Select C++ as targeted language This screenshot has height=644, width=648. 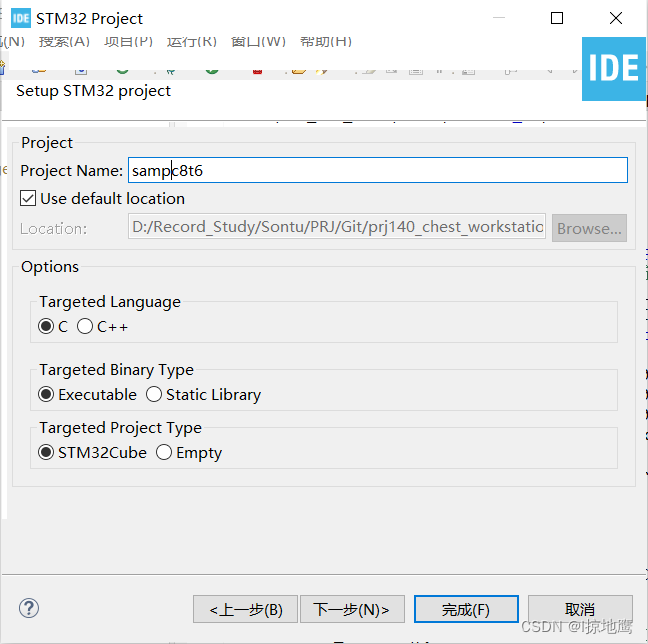click(x=85, y=326)
